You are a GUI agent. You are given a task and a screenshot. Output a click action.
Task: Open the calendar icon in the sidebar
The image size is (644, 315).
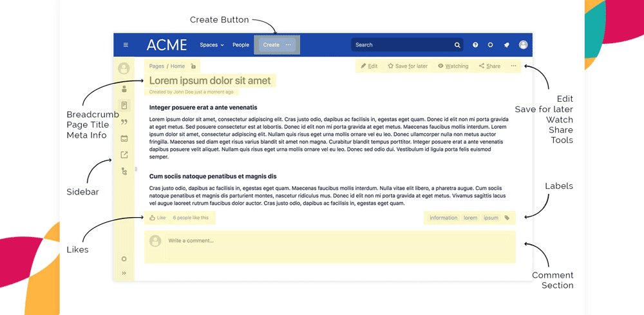click(x=124, y=138)
